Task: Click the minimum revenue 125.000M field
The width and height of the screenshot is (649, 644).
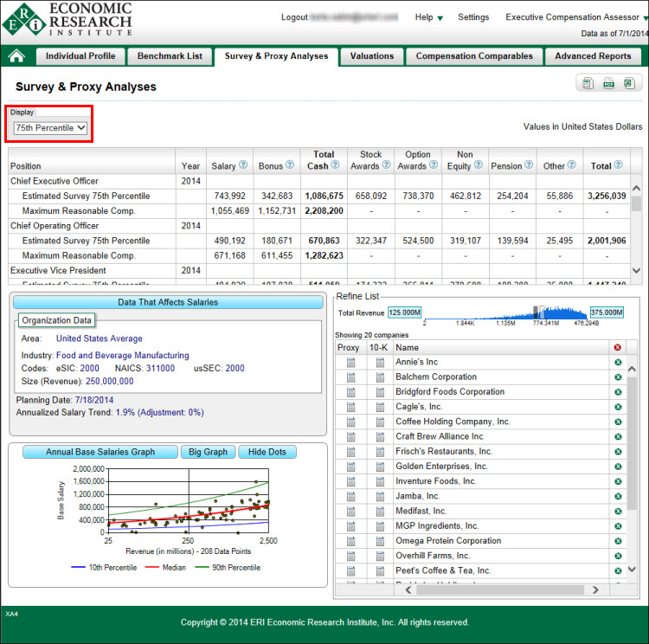Action: click(x=404, y=312)
